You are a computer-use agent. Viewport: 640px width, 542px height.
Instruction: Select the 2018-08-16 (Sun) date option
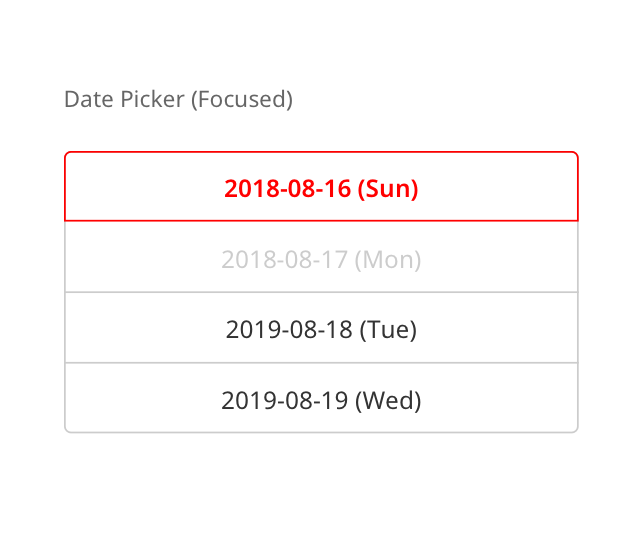[x=321, y=188]
